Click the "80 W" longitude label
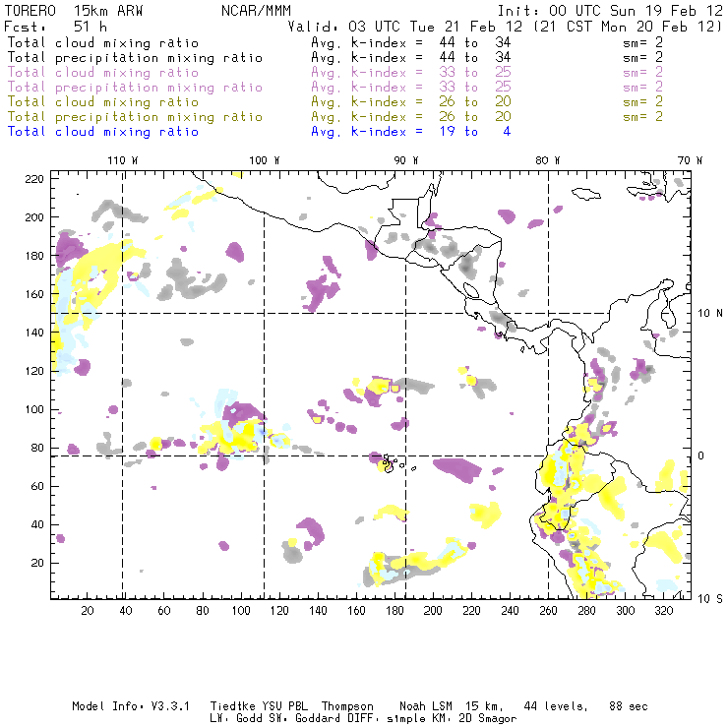This screenshot has height=728, width=728. coord(548,160)
